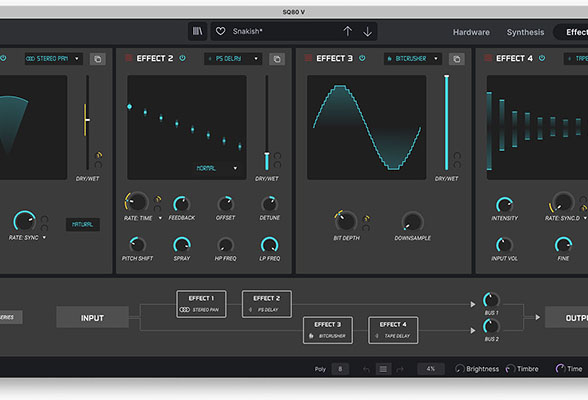Viewport: 588px width, 400px height.
Task: Toggle Effect 3 power button
Action: coord(362,58)
